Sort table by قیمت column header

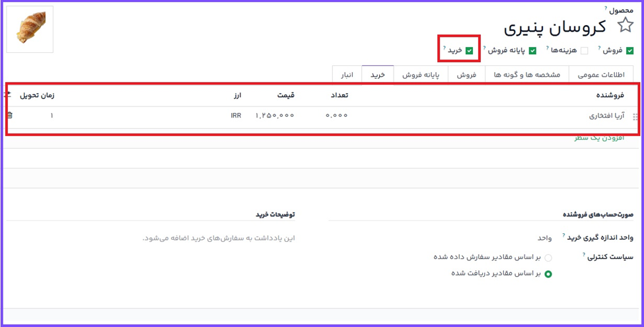(281, 95)
